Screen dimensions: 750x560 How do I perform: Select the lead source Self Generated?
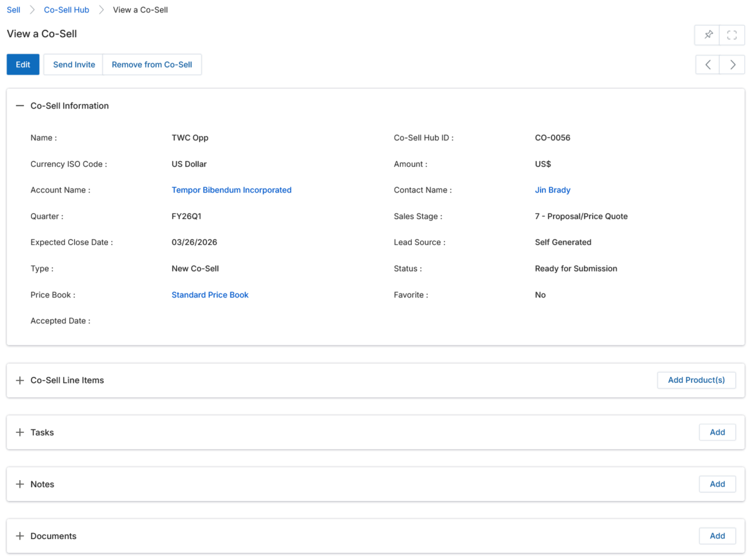point(563,242)
